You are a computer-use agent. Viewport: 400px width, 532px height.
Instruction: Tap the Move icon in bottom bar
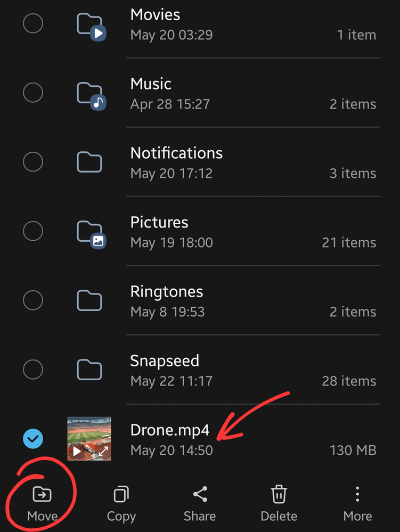pyautogui.click(x=42, y=494)
